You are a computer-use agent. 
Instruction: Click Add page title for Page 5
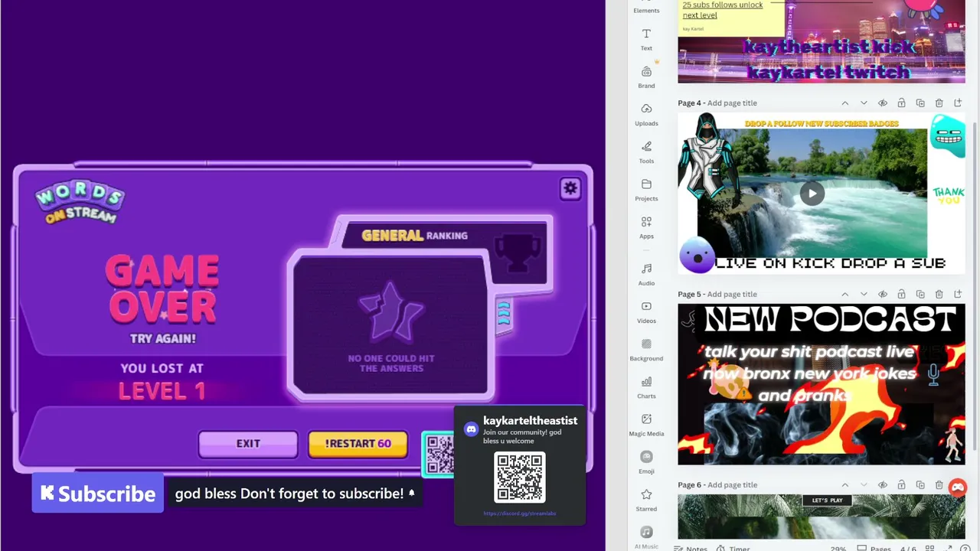click(x=732, y=295)
